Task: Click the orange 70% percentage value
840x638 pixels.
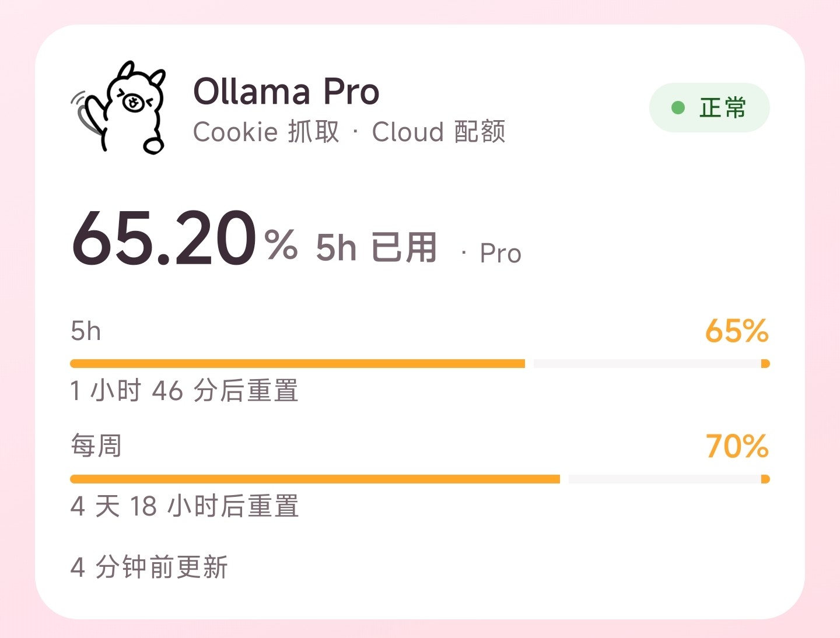Action: tap(737, 446)
